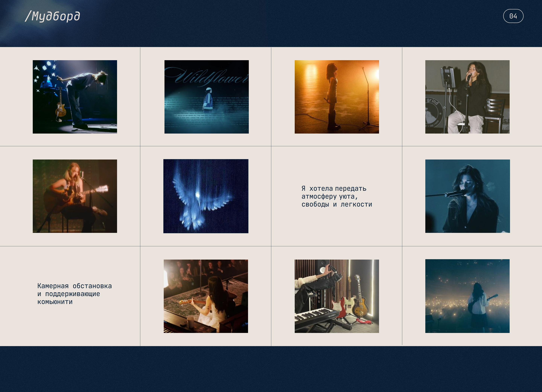This screenshot has height=392, width=542.
Task: Open the woman in white dress guitar photo
Action: [x=206, y=296]
